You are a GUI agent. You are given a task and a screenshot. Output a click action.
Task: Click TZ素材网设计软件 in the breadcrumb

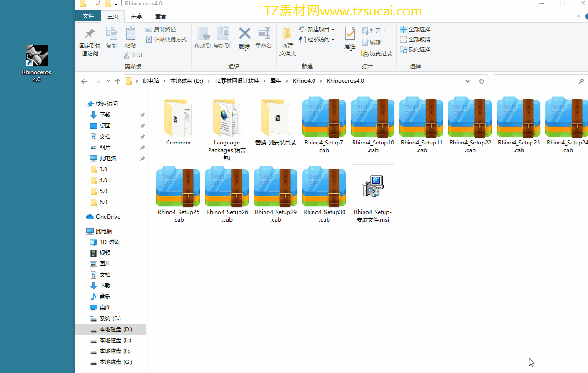pyautogui.click(x=237, y=81)
